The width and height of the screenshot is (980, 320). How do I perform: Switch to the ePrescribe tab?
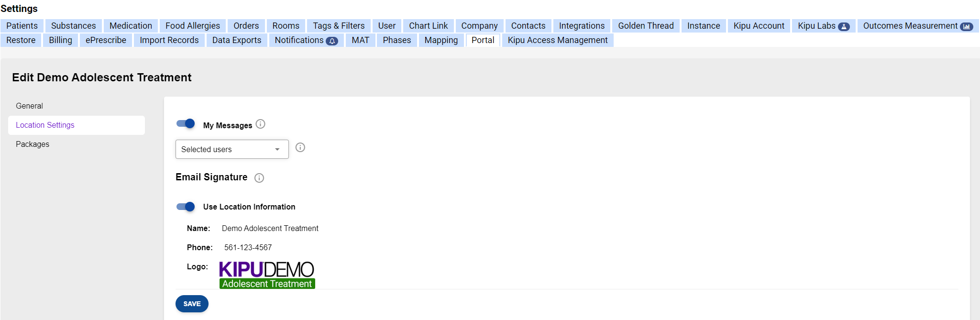click(106, 40)
